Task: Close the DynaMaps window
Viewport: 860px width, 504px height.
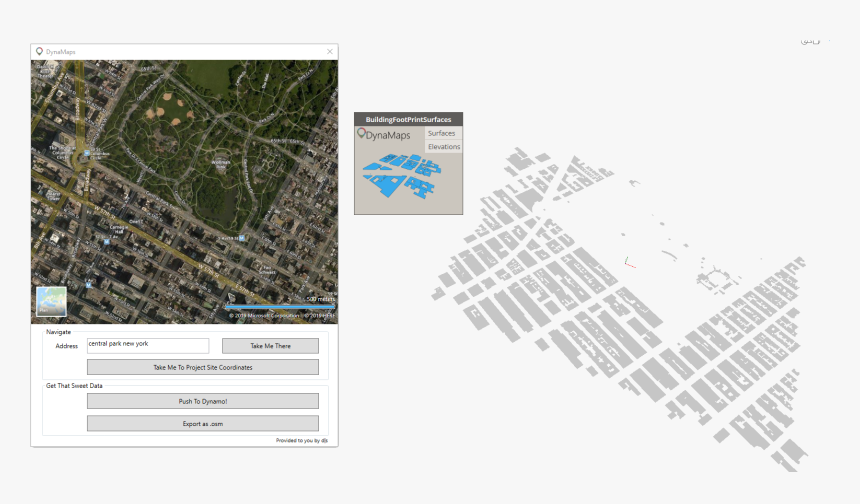Action: (330, 52)
